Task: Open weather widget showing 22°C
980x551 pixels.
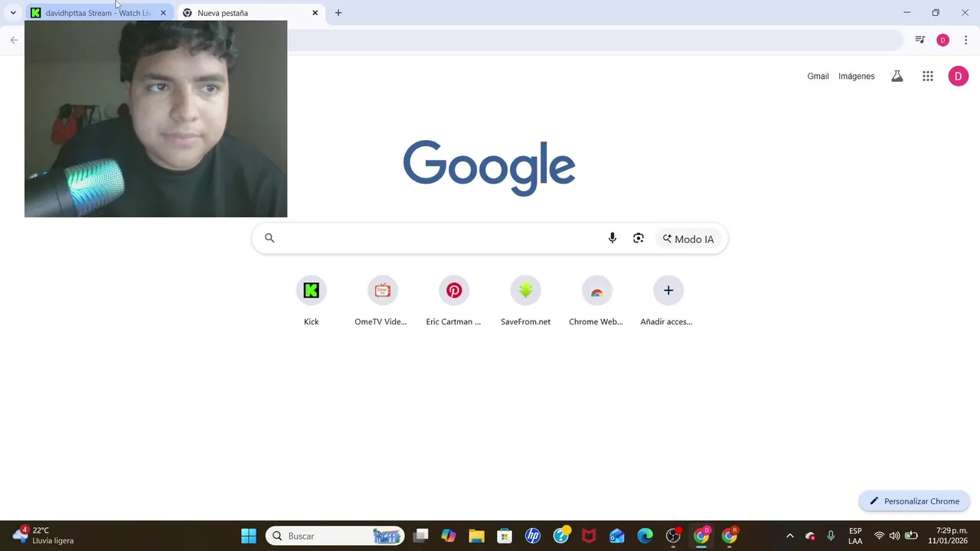Action: coord(44,535)
